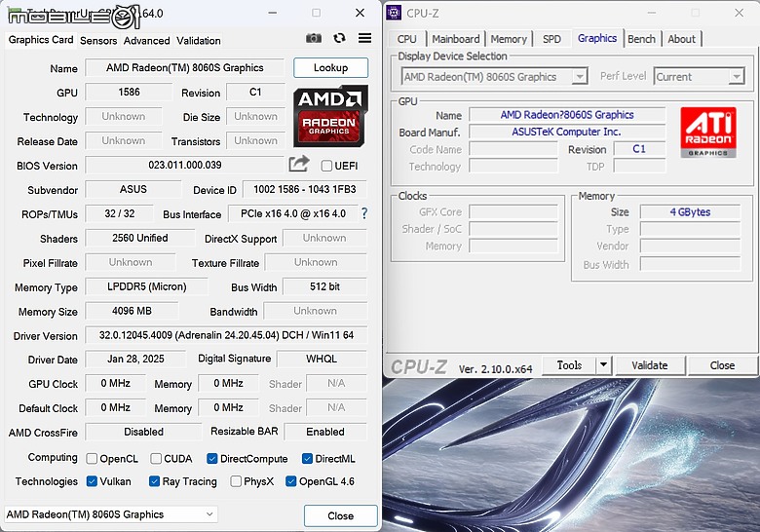Click the Subvendor ASUS field

coord(133,189)
